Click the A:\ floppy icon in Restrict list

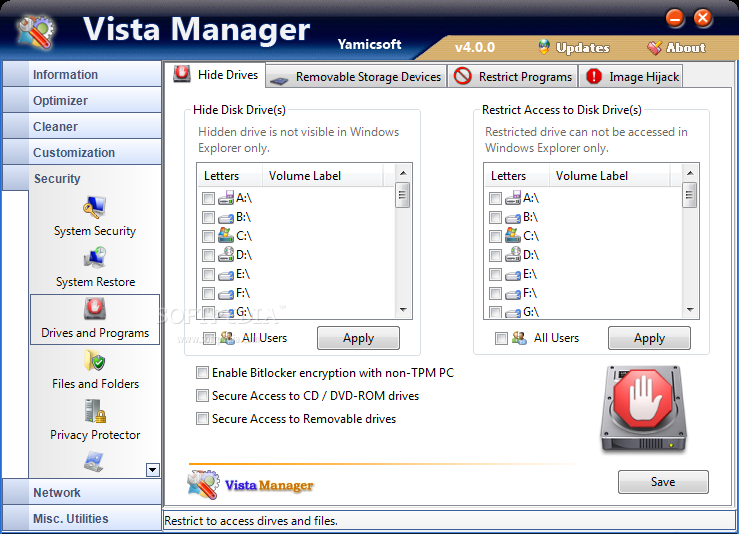tap(513, 198)
